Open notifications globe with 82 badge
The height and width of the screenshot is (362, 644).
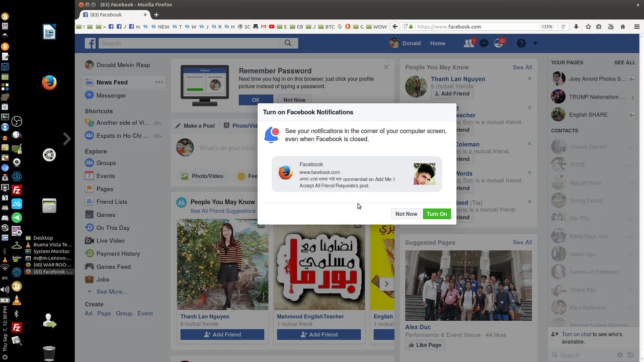[499, 43]
